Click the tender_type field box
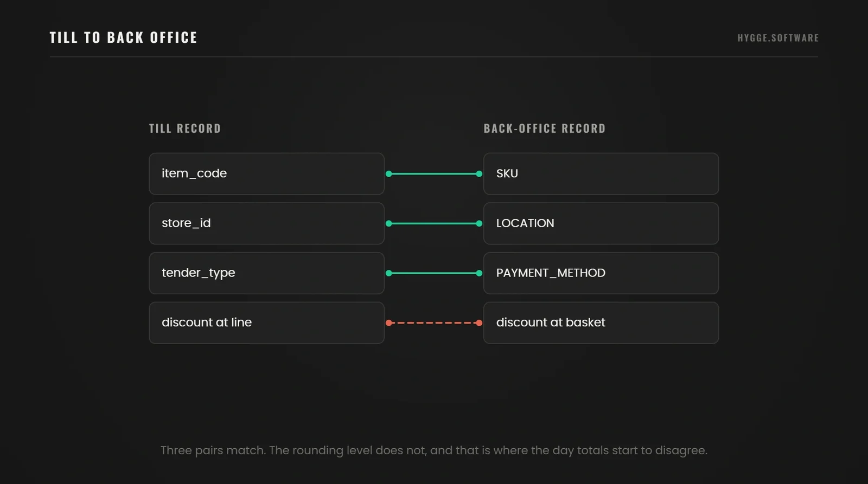 tap(266, 273)
